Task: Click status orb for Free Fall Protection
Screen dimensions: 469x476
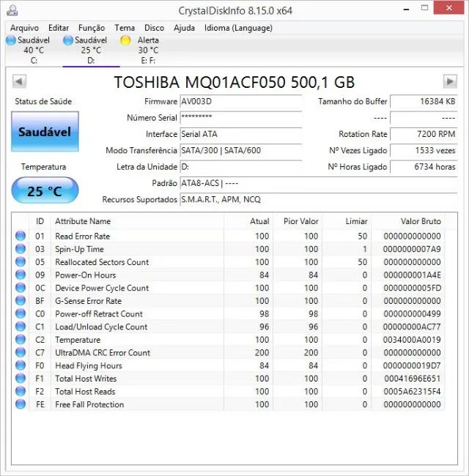Action: coord(21,404)
